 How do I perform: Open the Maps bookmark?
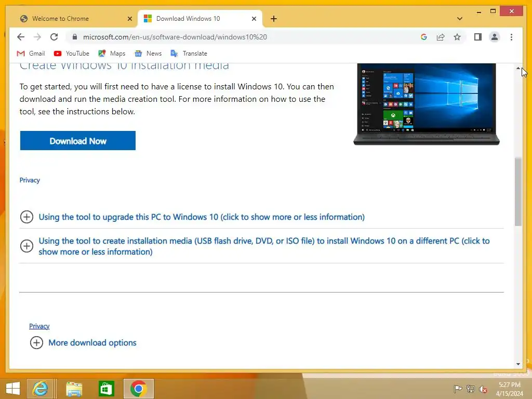pyautogui.click(x=112, y=54)
